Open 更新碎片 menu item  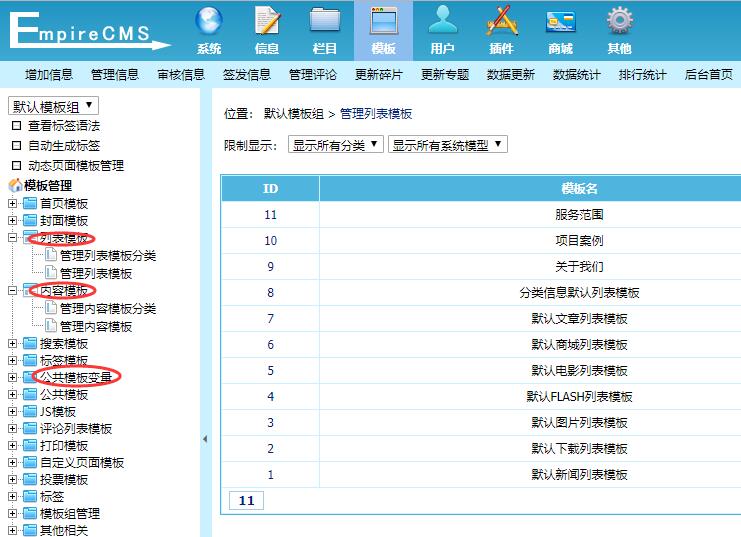379,75
